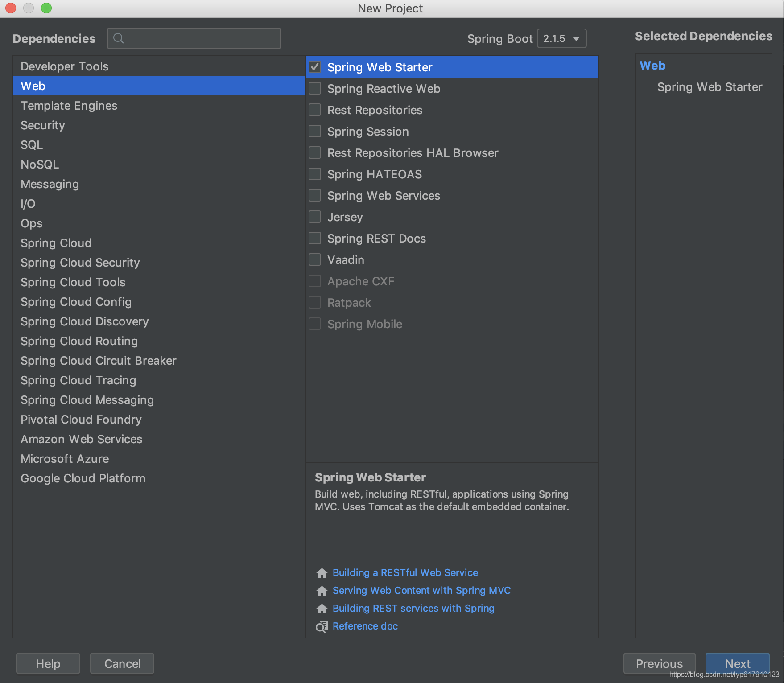Click the disabled Apache CXF checkbox
This screenshot has width=784, height=683.
pos(315,281)
